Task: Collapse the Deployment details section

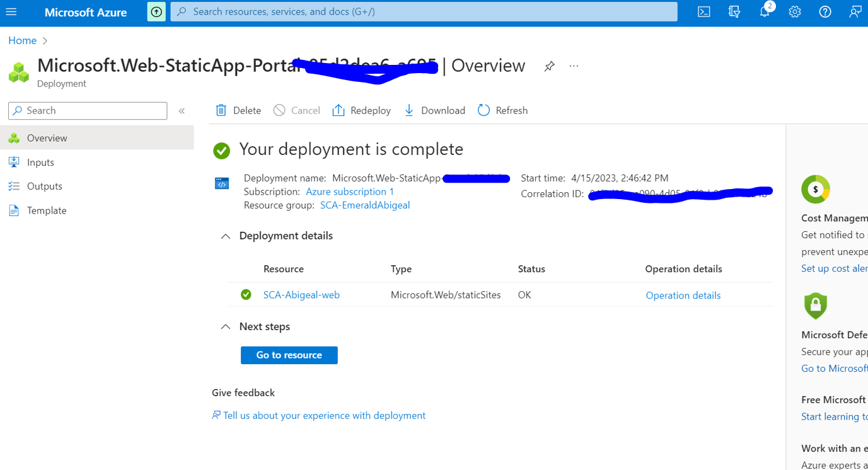Action: (x=226, y=236)
